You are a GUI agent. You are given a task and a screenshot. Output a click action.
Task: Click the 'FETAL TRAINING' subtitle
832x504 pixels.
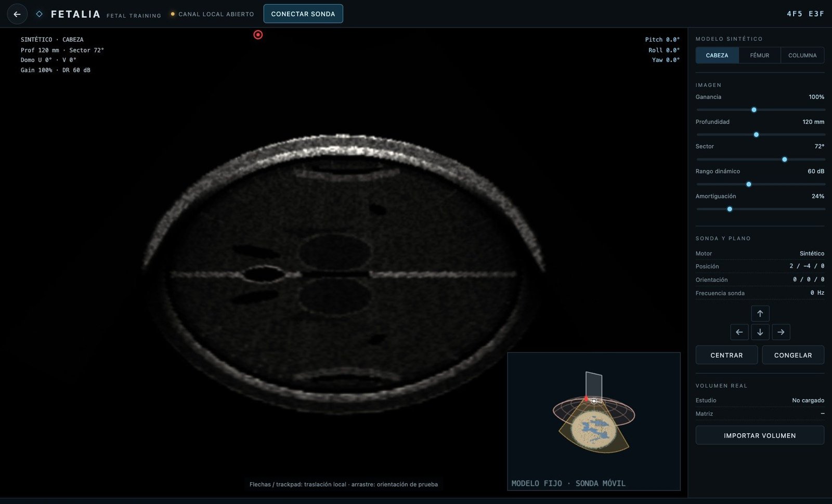coord(134,16)
